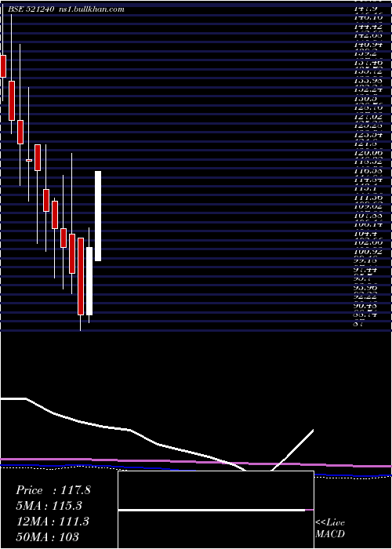Click inside the white-outlined MACD box
Screen dimensions: 392x549
(216, 510)
